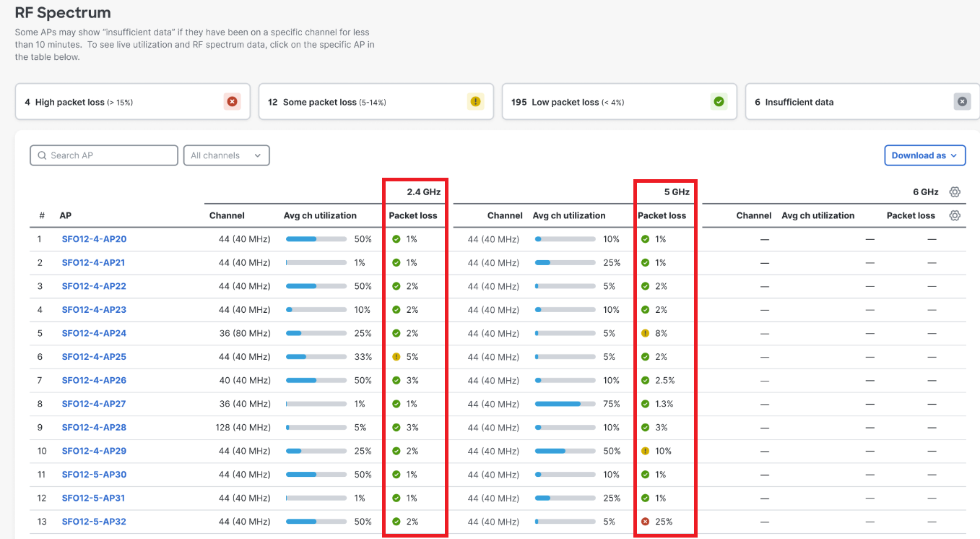Viewport: 980px width, 539px height.
Task: Open the column settings gear beside 6 GHz
Action: coord(955,191)
